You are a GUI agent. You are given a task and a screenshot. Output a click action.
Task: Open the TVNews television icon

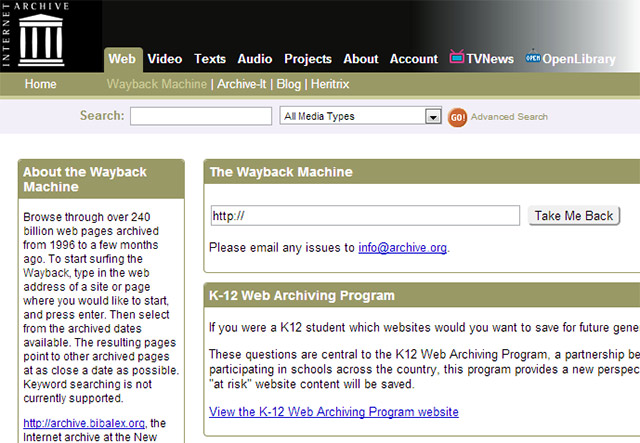457,57
